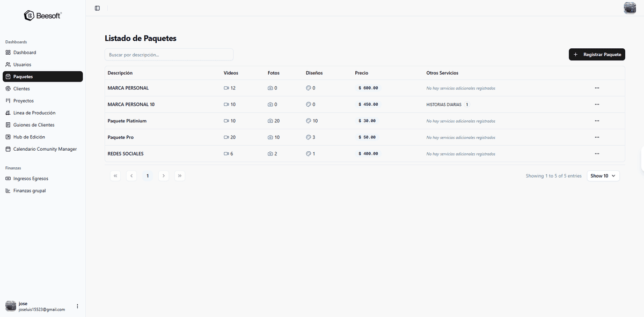Image resolution: width=644 pixels, height=317 pixels.
Task: Click the search field Buscar por descripción
Action: pos(169,54)
